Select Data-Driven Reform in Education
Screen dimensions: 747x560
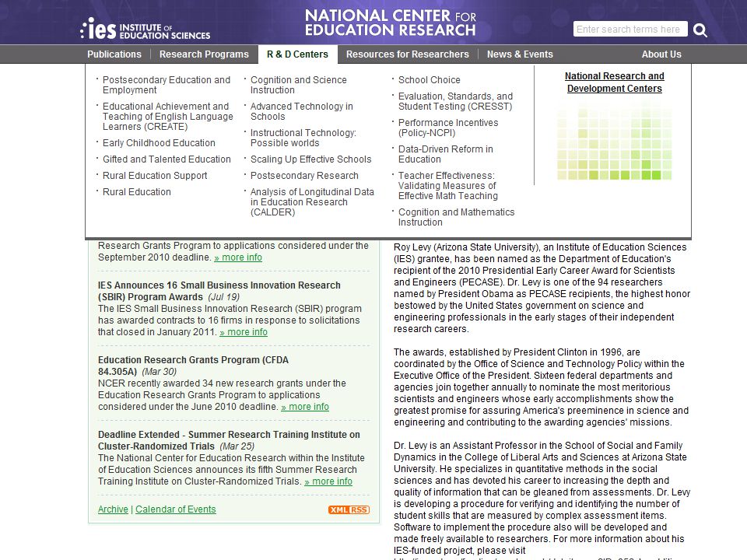point(445,154)
